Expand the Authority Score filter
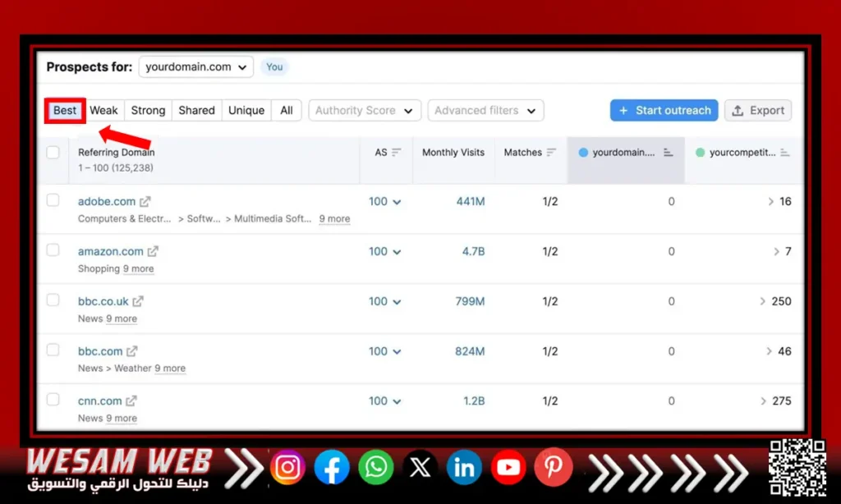841x504 pixels. (365, 111)
